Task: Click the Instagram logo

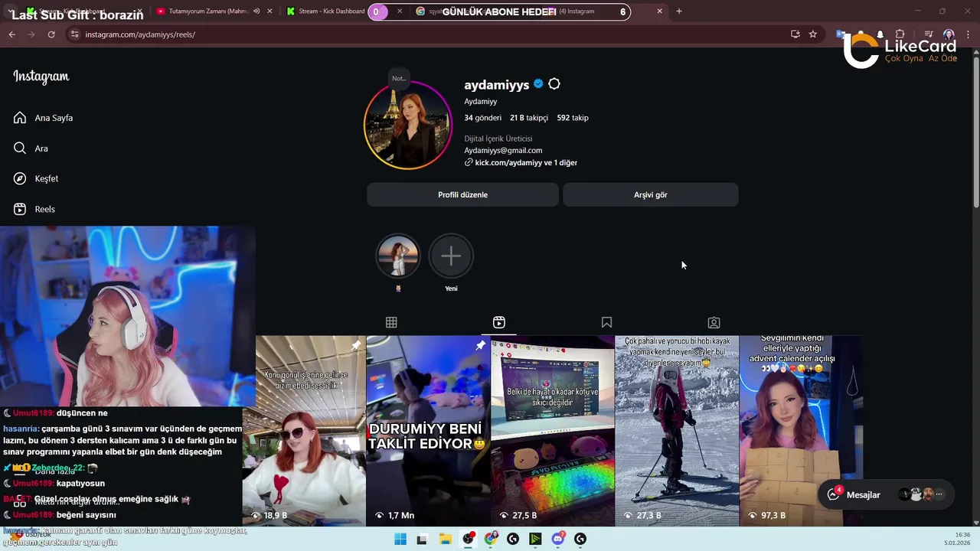Action: tap(41, 77)
